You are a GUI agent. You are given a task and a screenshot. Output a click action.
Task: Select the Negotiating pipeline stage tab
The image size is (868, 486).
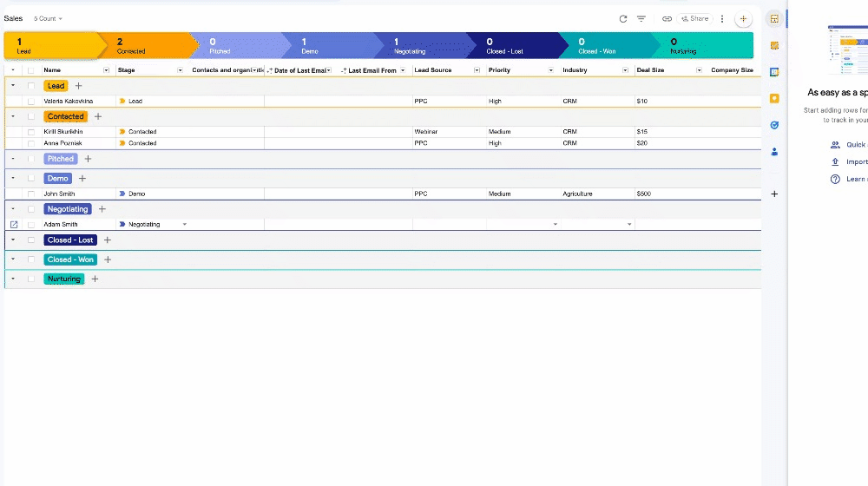click(x=425, y=45)
